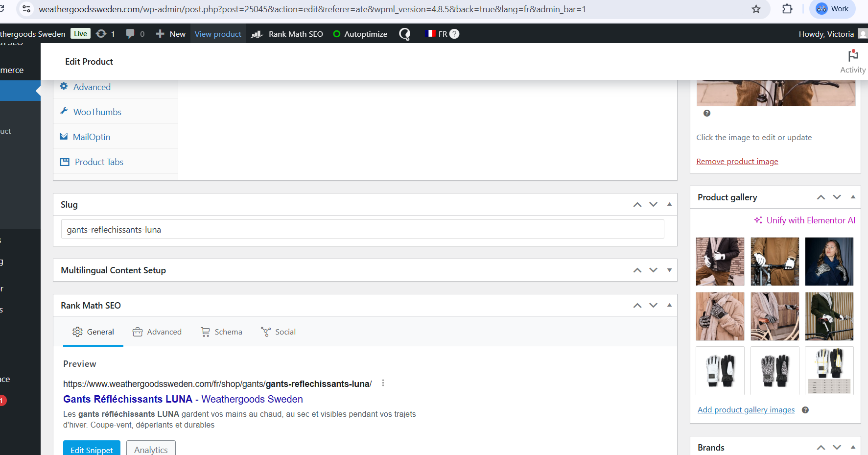Move Brands panel up
This screenshot has height=455, width=868.
click(821, 448)
